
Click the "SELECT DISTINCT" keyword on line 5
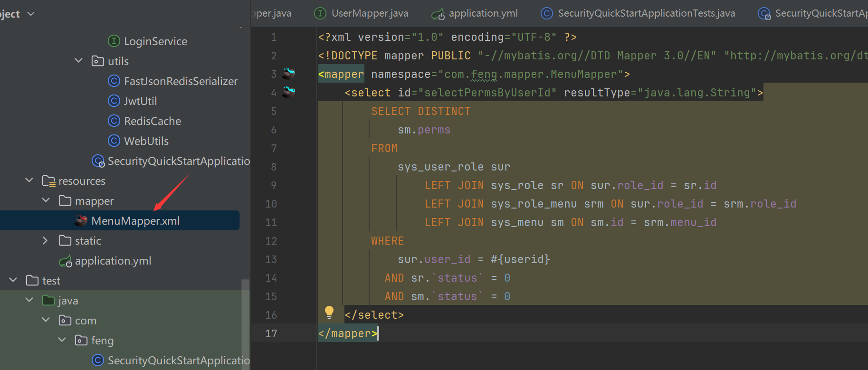click(x=421, y=111)
